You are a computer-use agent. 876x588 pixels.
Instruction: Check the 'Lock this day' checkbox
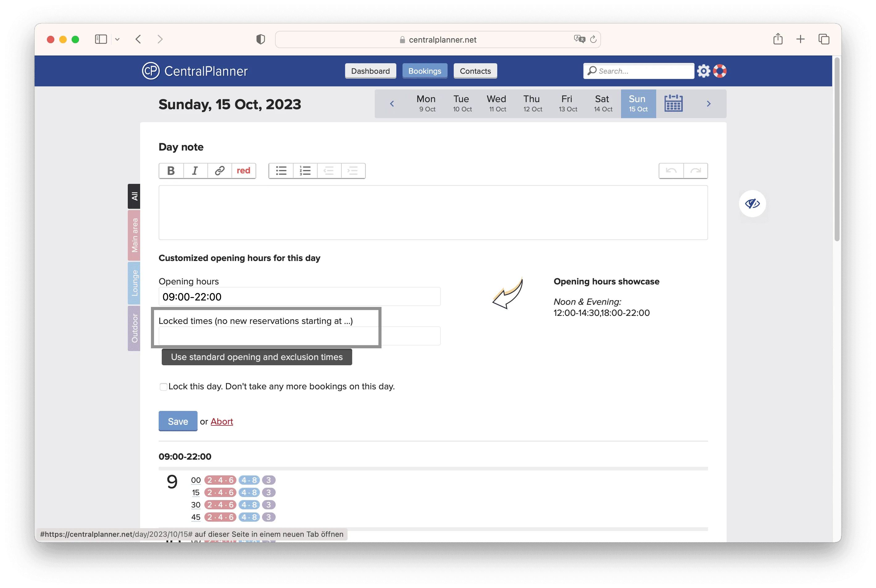[x=163, y=387]
